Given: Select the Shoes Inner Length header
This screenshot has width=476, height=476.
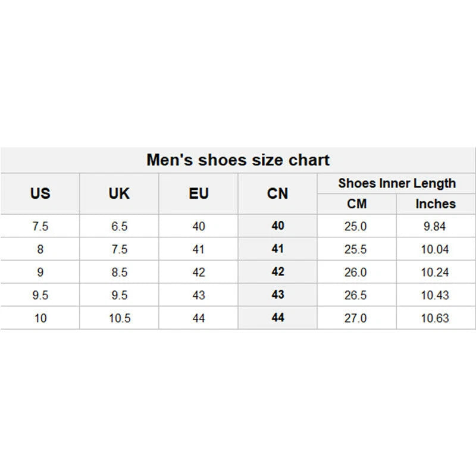Looking at the screenshot, I should click(x=396, y=183).
